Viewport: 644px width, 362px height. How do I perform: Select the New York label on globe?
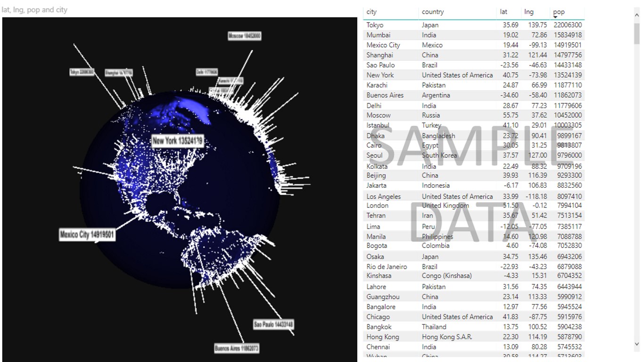[178, 140]
